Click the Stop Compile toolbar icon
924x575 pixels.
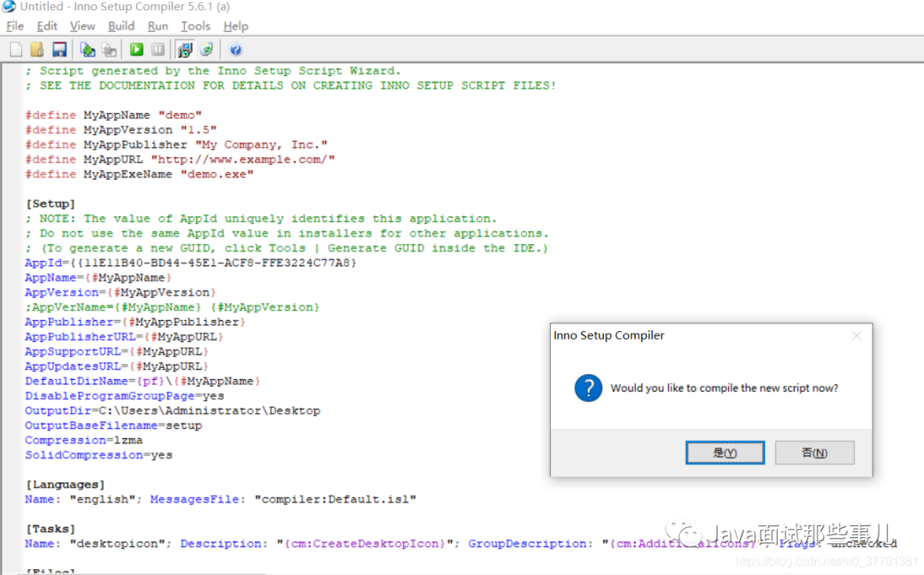110,50
